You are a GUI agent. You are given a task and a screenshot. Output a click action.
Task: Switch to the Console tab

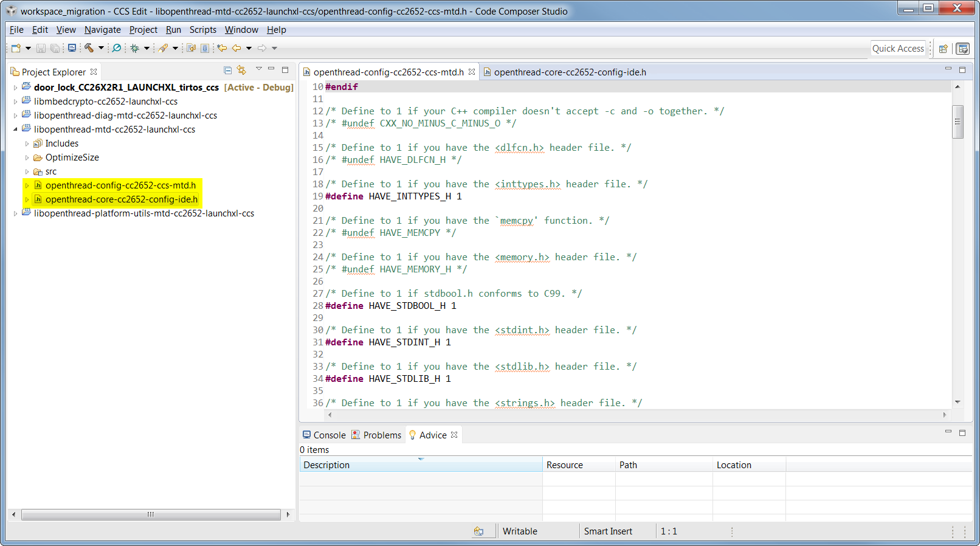pyautogui.click(x=324, y=435)
